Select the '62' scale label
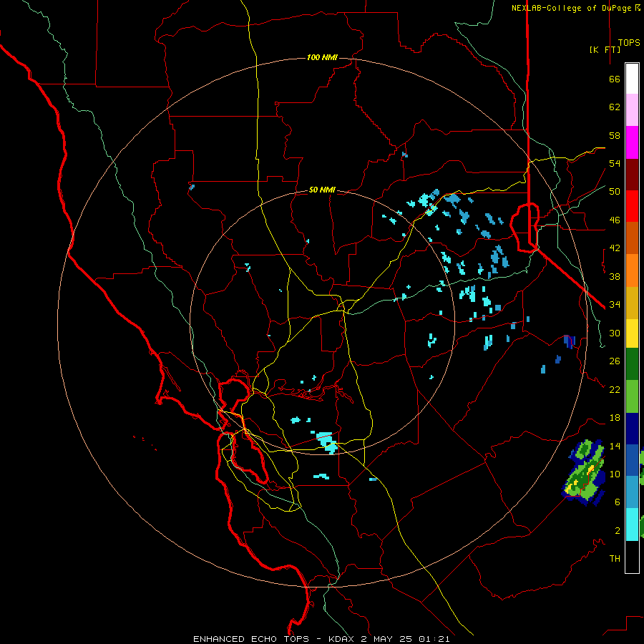 (x=615, y=107)
